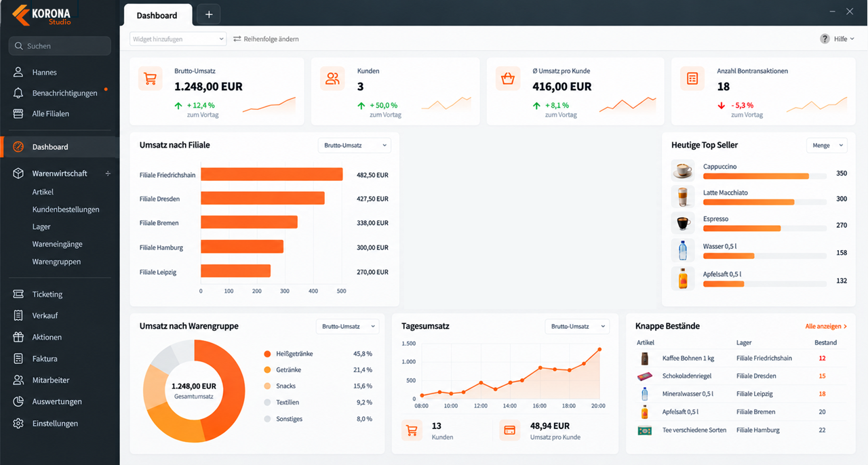
Task: Open Artikel in the sidebar
Action: tap(43, 192)
